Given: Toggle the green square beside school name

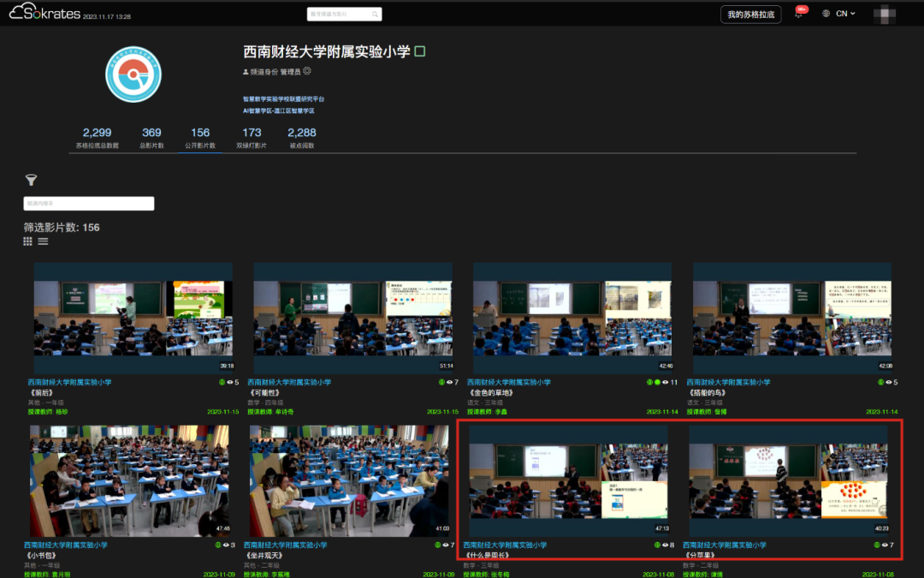Looking at the screenshot, I should 420,51.
